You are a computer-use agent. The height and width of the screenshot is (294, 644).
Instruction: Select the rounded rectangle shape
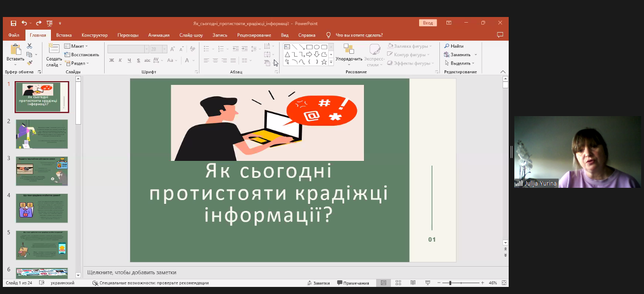[324, 47]
